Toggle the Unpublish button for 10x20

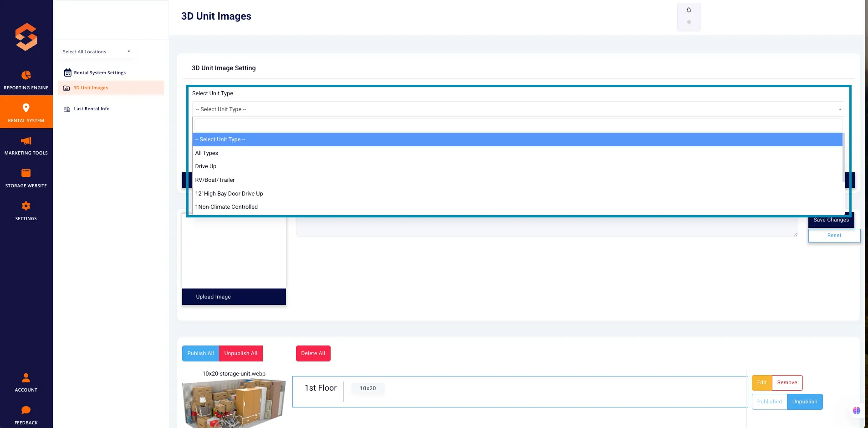(x=805, y=402)
